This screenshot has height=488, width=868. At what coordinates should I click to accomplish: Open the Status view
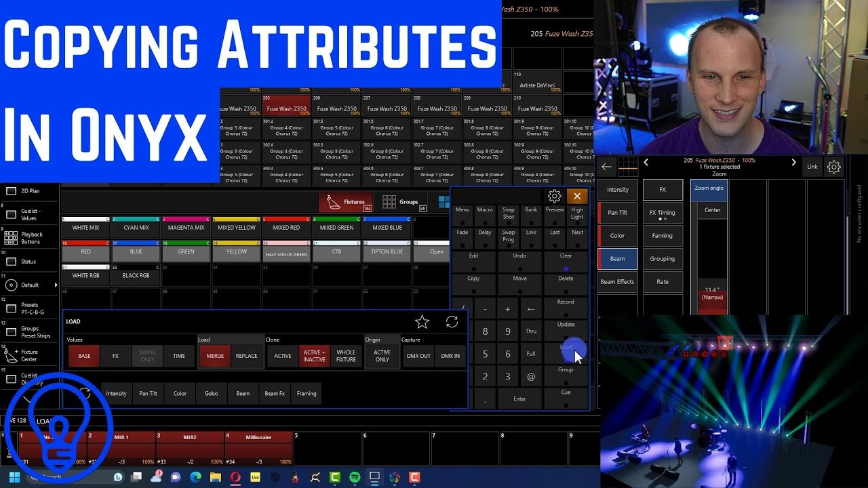pyautogui.click(x=31, y=261)
